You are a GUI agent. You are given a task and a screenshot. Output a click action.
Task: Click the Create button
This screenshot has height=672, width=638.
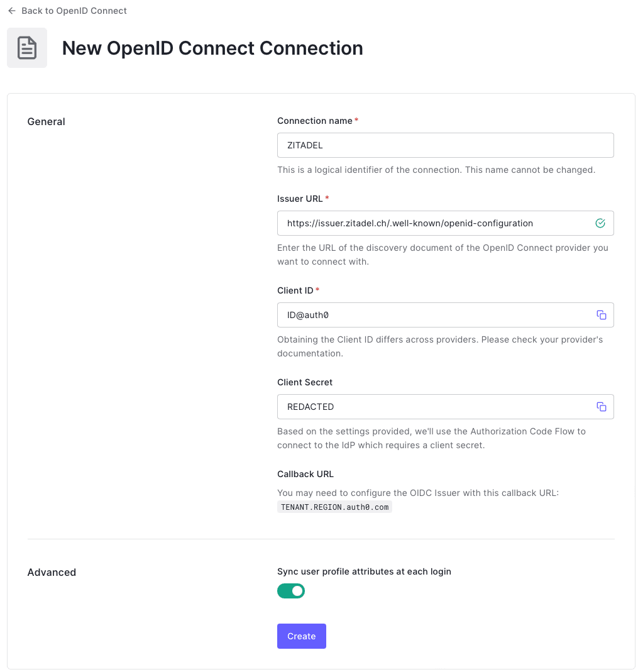pos(302,636)
